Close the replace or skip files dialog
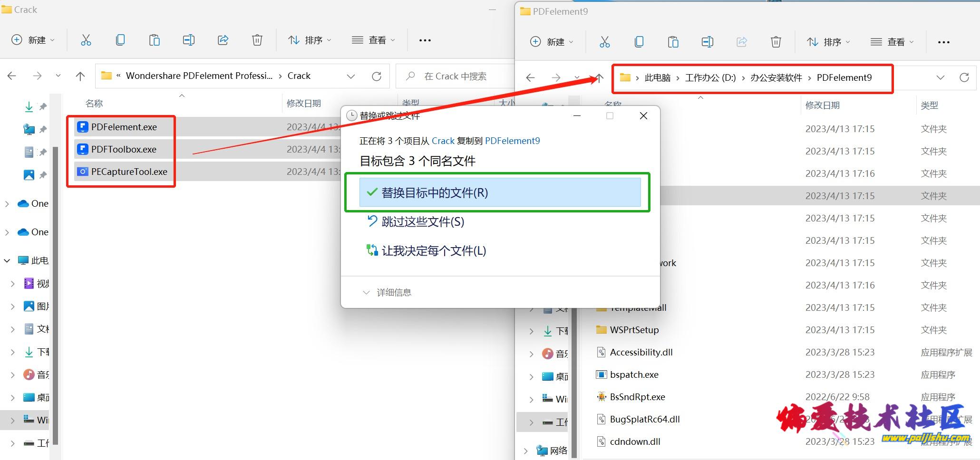Viewport: 980px width, 460px height. click(x=643, y=115)
